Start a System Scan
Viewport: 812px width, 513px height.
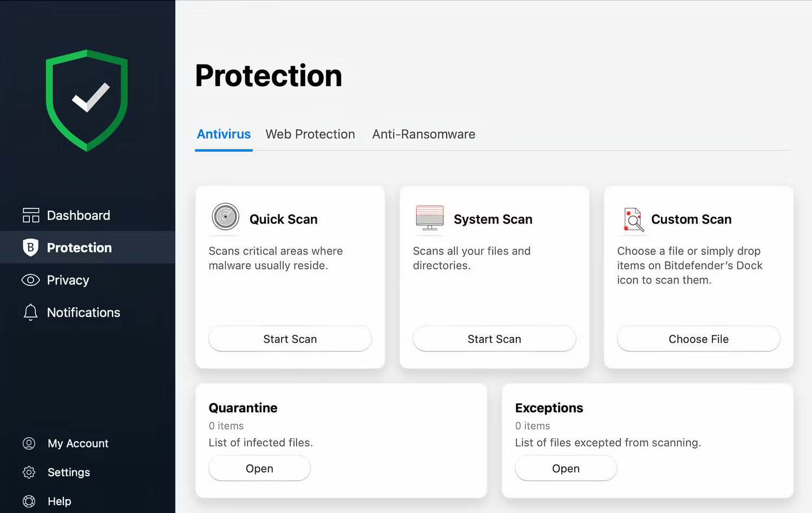coord(494,339)
